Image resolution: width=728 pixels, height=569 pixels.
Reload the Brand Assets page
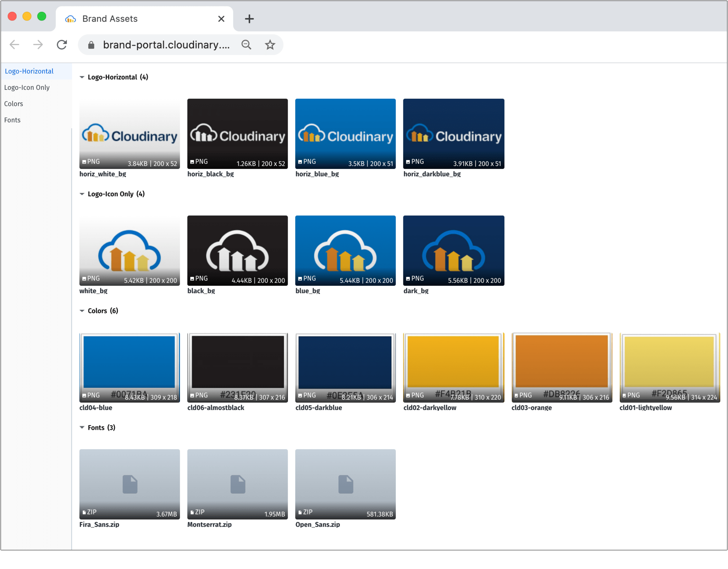62,45
